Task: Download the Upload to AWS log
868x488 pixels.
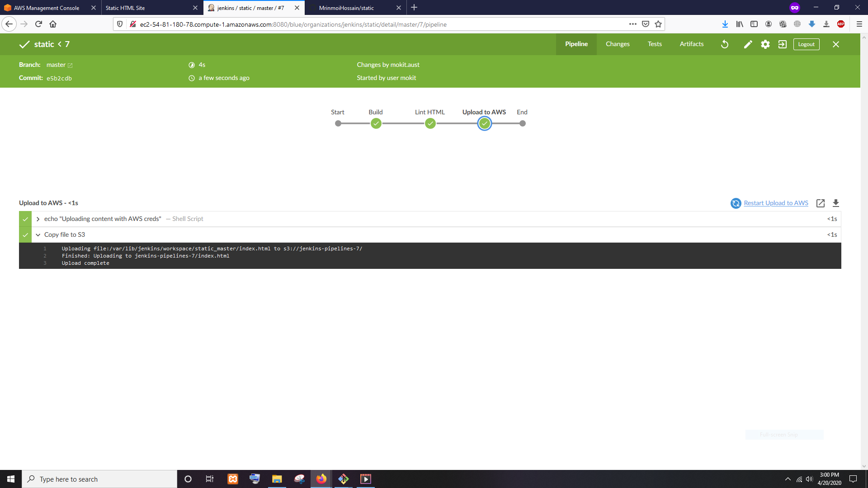Action: pyautogui.click(x=835, y=203)
